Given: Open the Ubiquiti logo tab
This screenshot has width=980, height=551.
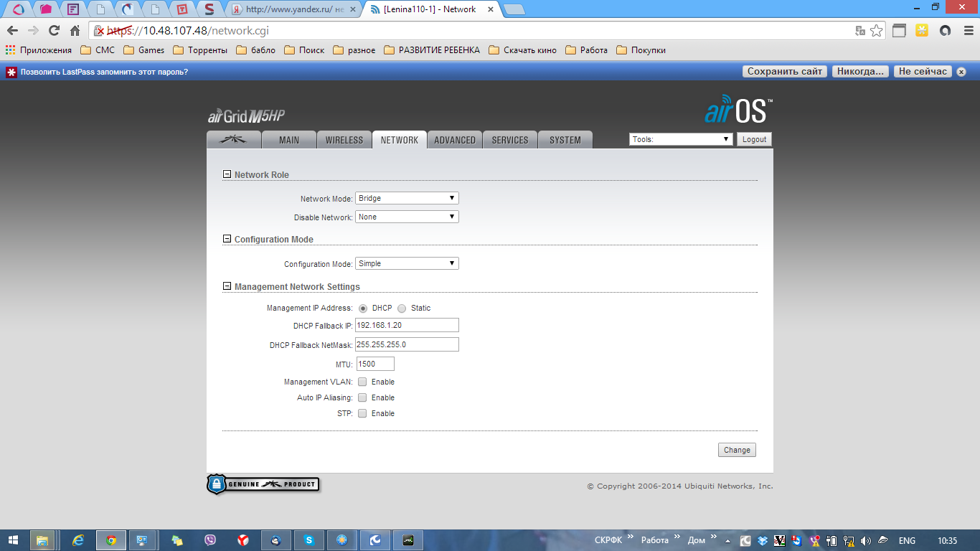Looking at the screenshot, I should click(x=233, y=140).
